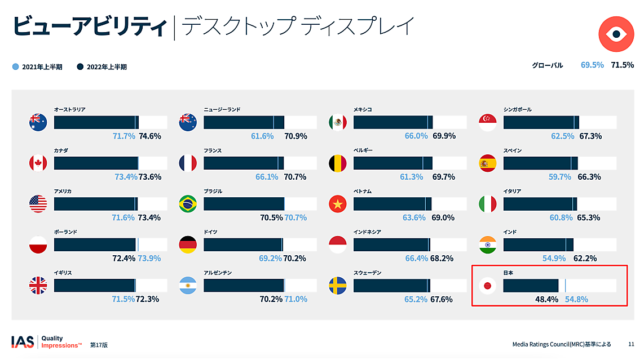Click the IAS Quality Impressions logo
This screenshot has width=644, height=360.
click(x=46, y=342)
